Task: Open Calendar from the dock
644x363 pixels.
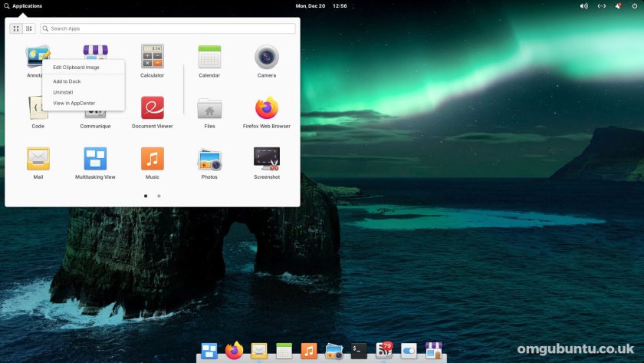Action: point(284,351)
